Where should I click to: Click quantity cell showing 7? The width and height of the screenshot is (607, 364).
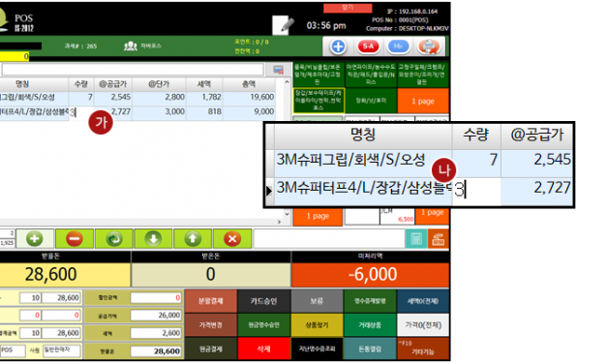click(81, 97)
